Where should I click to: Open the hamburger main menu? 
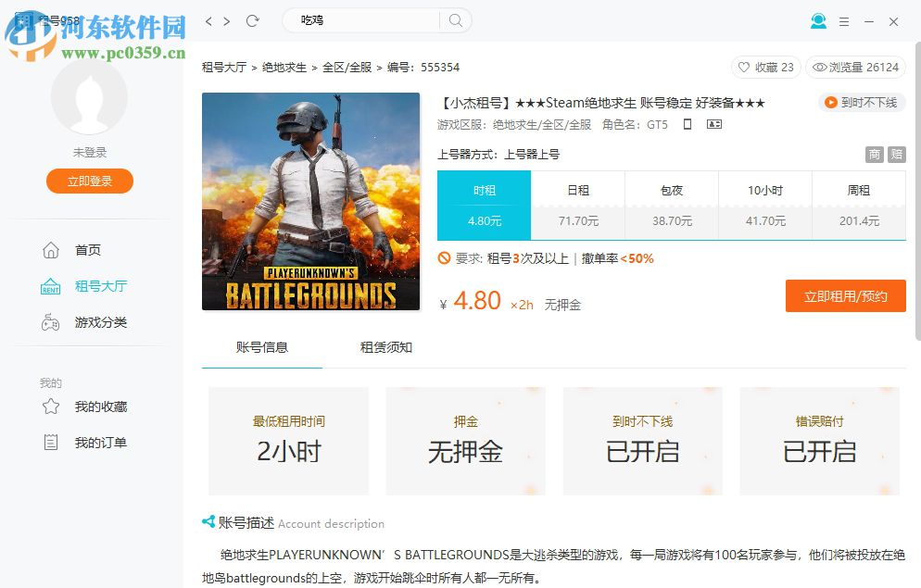tap(844, 20)
